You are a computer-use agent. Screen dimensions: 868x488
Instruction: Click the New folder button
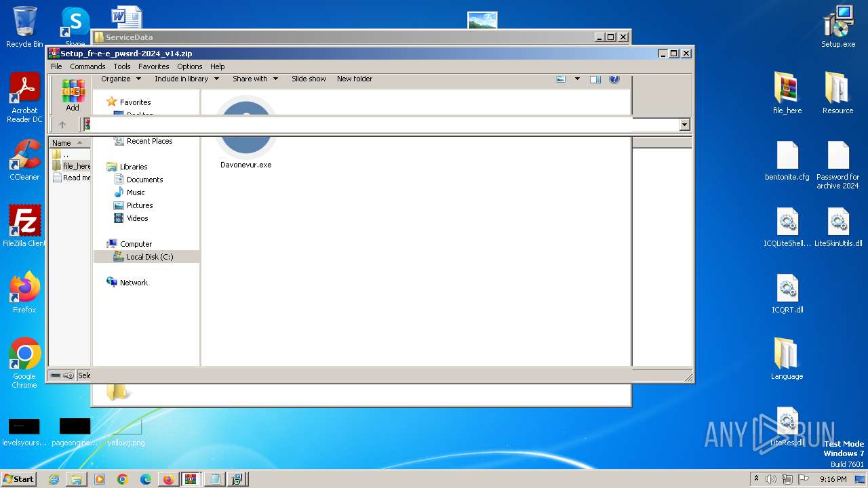pos(355,79)
